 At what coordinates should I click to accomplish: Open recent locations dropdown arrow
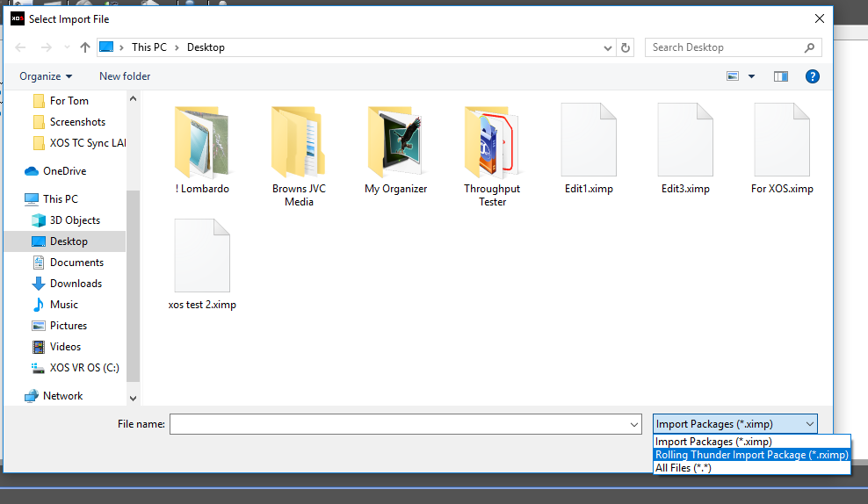(67, 47)
